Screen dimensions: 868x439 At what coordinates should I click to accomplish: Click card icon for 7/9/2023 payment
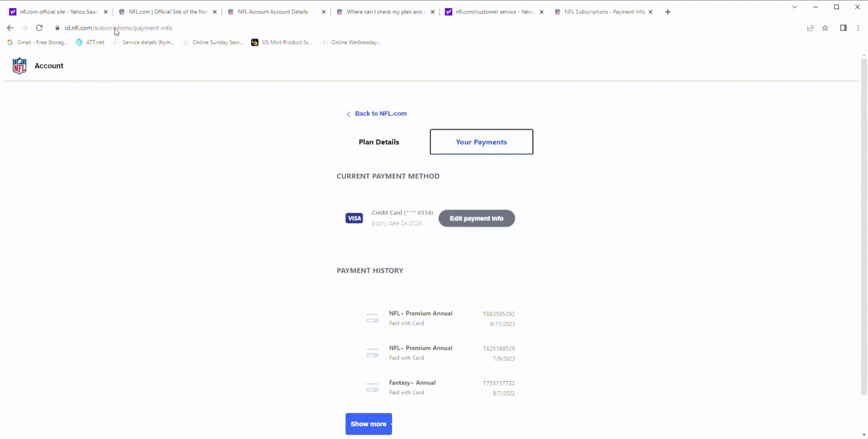click(x=372, y=353)
